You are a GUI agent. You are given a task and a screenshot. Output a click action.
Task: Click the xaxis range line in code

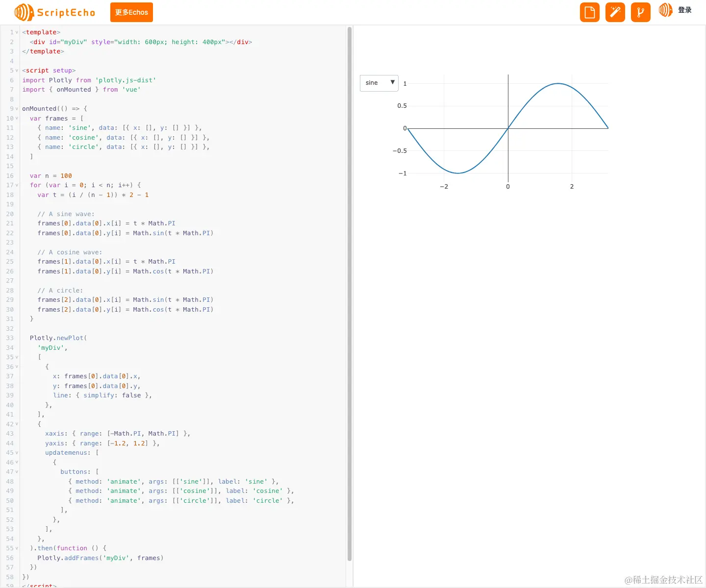point(118,434)
